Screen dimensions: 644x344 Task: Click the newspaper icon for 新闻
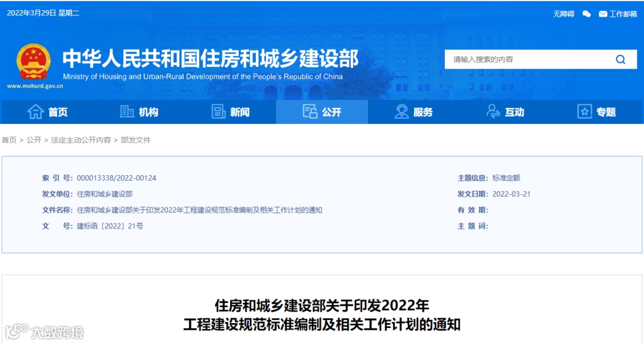pyautogui.click(x=218, y=111)
